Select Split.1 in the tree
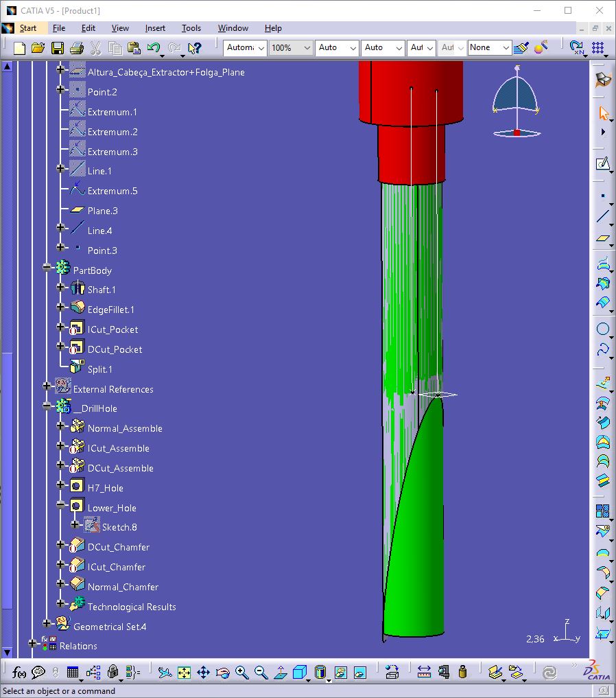Image resolution: width=616 pixels, height=698 pixels. pos(100,369)
